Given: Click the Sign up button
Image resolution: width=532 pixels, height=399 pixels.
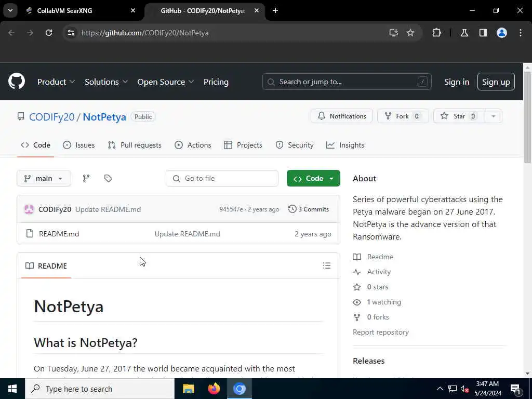Looking at the screenshot, I should pos(496,82).
